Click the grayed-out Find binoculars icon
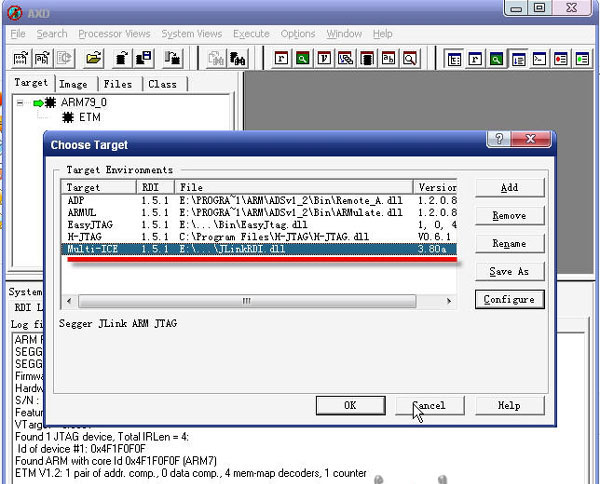 pos(216,59)
